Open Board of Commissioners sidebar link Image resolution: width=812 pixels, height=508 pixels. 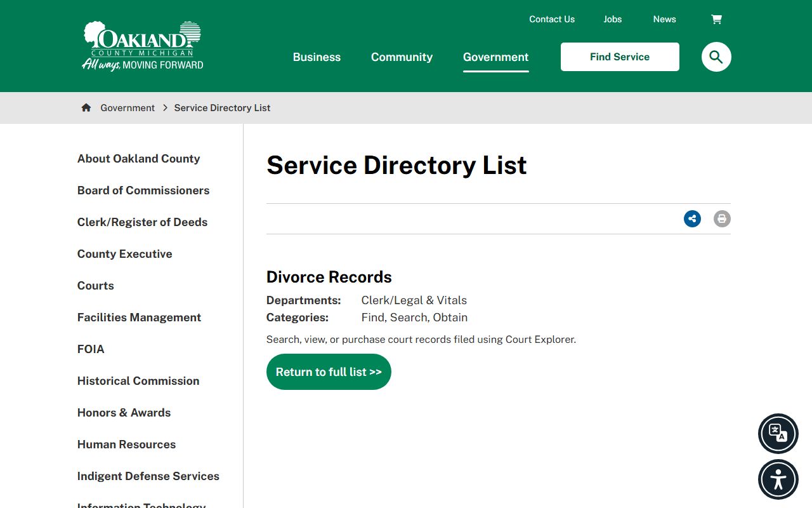[x=143, y=190]
